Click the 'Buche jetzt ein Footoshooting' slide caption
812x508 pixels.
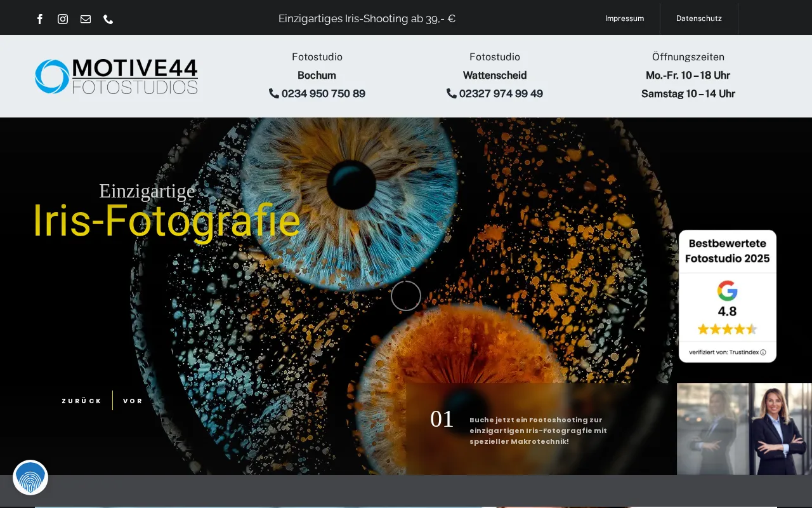(x=538, y=431)
